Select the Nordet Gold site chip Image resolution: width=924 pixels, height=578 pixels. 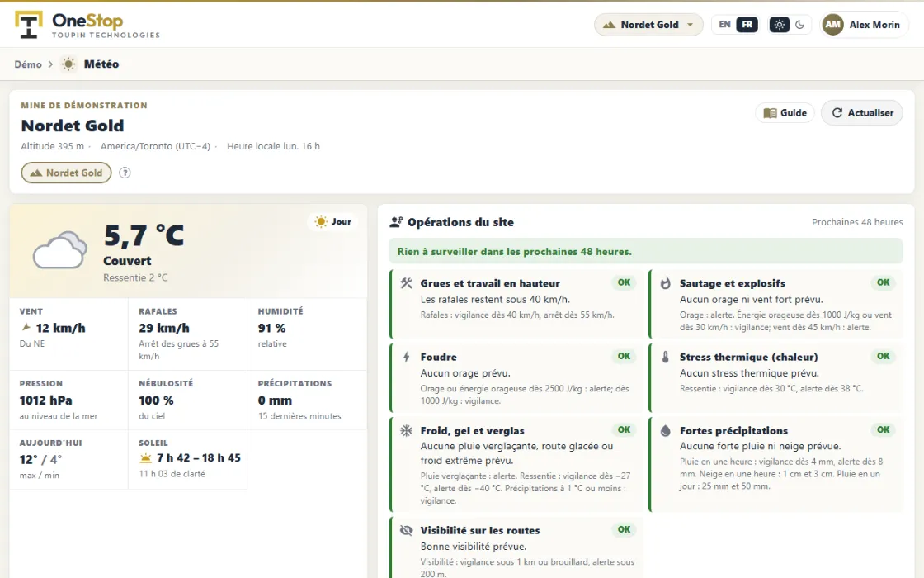click(67, 173)
